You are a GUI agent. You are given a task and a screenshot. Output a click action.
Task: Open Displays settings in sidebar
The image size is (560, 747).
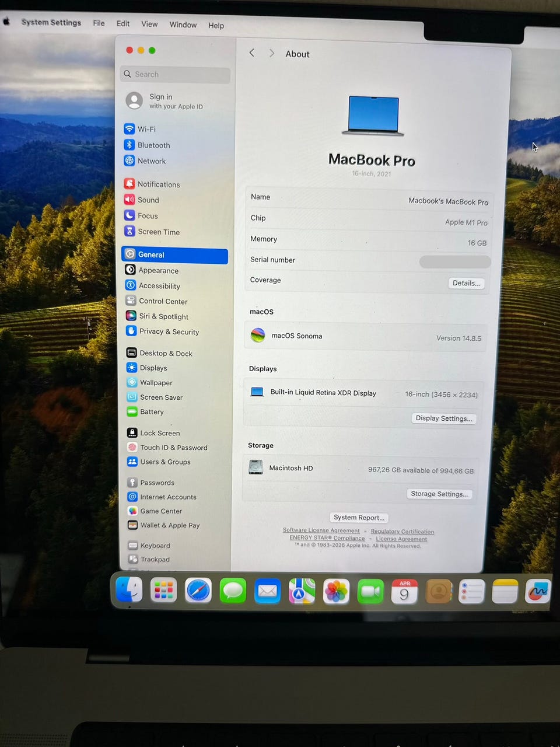pos(147,368)
